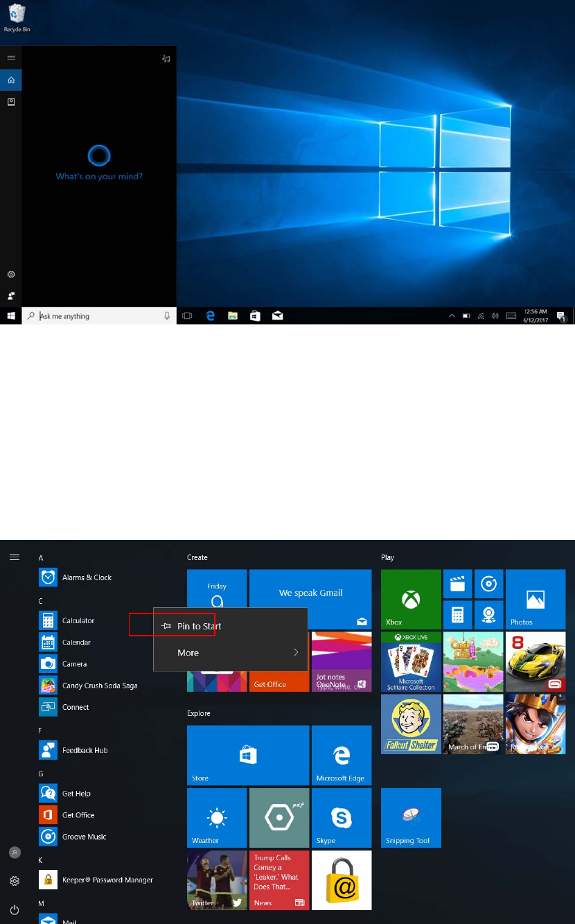575x924 pixels.
Task: Click the letter A header in apps list
Action: (x=41, y=557)
